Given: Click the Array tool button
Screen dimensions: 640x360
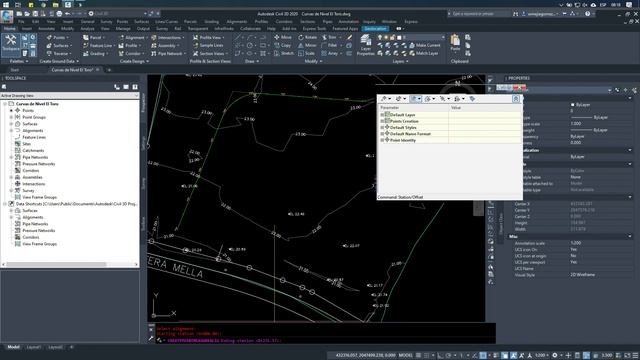Looking at the screenshot, I should pyautogui.click(x=330, y=53).
